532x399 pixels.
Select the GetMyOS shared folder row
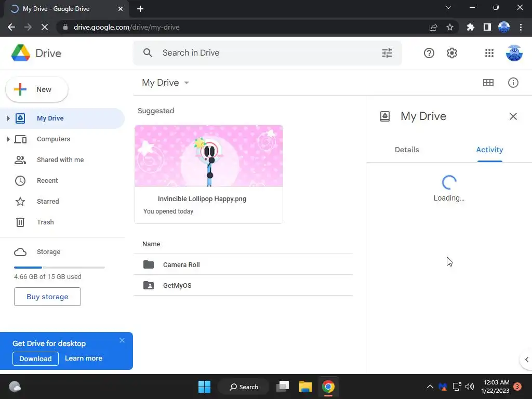pos(243,285)
